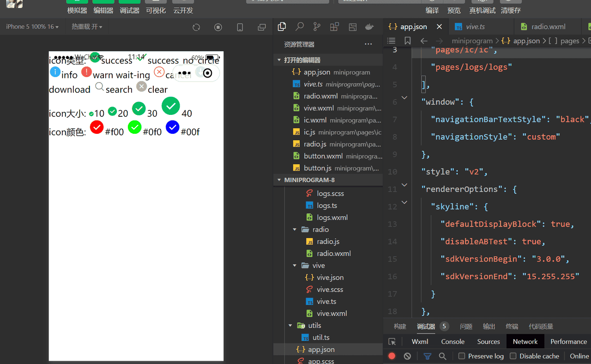This screenshot has height=364, width=591.
Task: Open the extensions panel icon
Action: point(334,27)
